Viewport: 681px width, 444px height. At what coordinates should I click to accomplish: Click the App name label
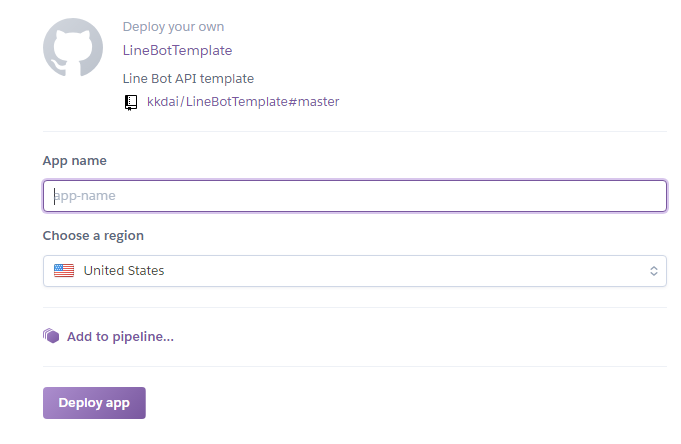(74, 160)
